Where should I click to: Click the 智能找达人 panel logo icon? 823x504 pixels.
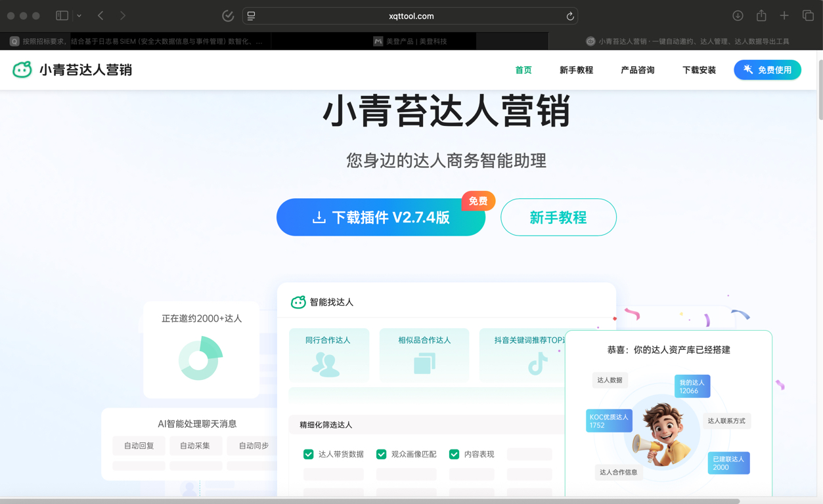pos(298,302)
